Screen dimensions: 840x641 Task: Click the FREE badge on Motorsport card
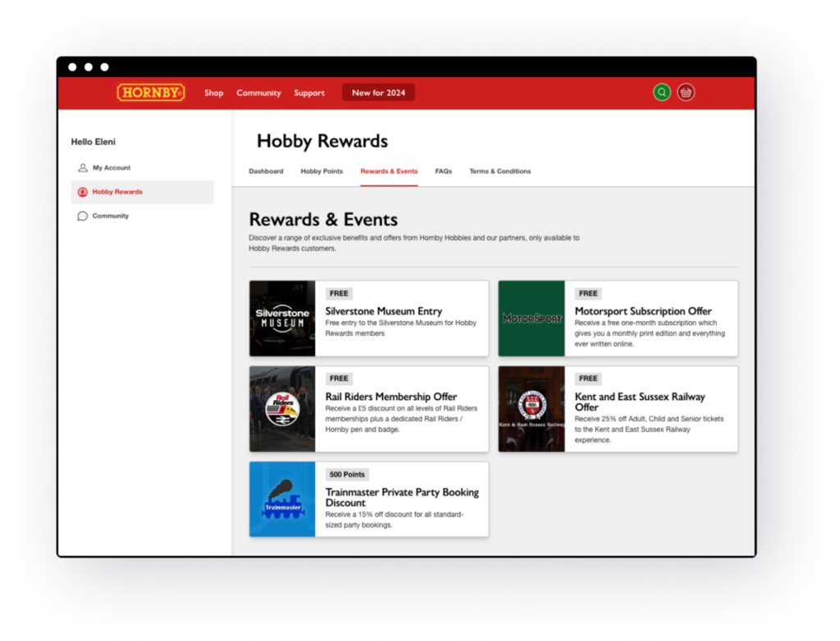[588, 293]
